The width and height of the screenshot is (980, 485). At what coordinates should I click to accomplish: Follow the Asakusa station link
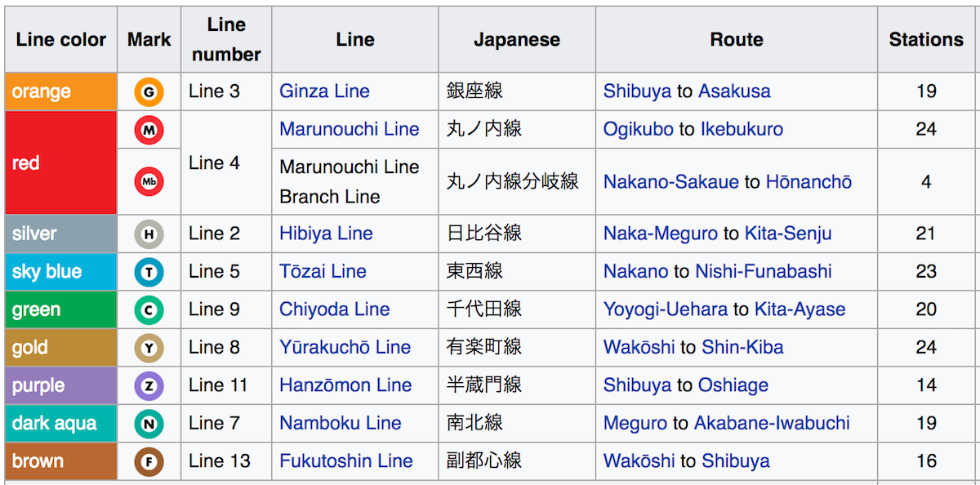click(x=734, y=91)
